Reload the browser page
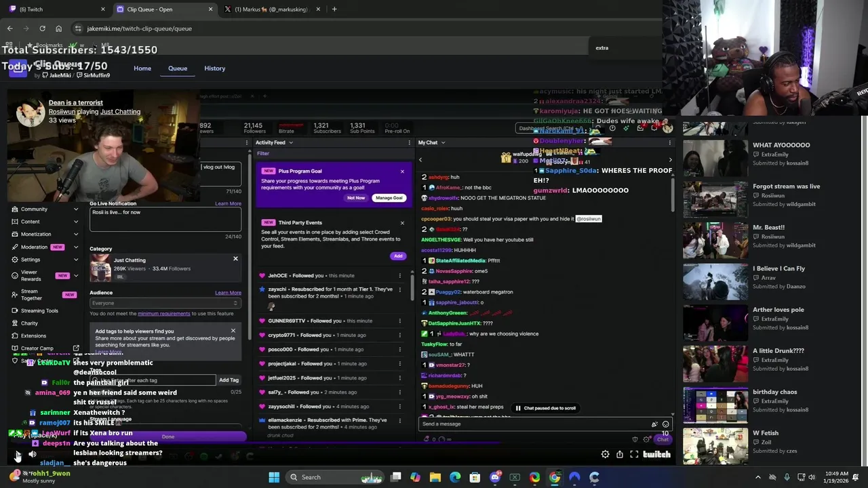This screenshot has height=488, width=868. tap(42, 28)
